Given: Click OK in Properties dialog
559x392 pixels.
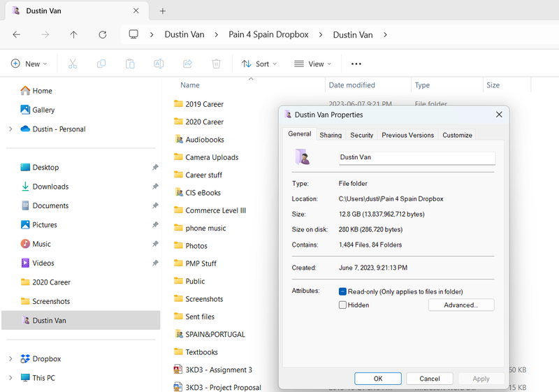Looking at the screenshot, I should pos(377,379).
